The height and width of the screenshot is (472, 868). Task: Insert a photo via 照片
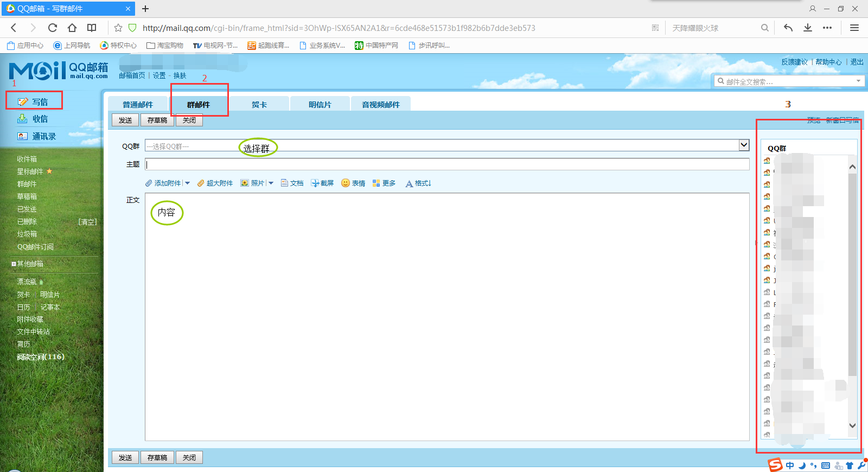pyautogui.click(x=252, y=183)
